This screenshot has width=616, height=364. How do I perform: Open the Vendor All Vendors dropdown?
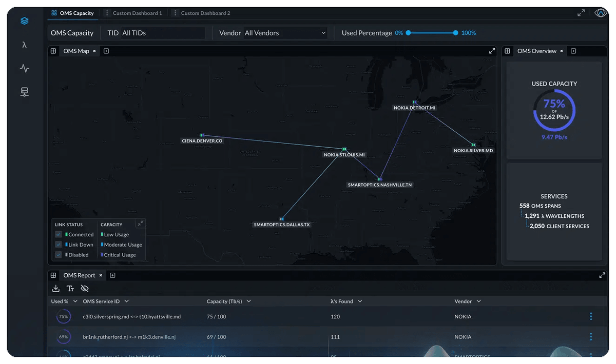click(x=285, y=33)
